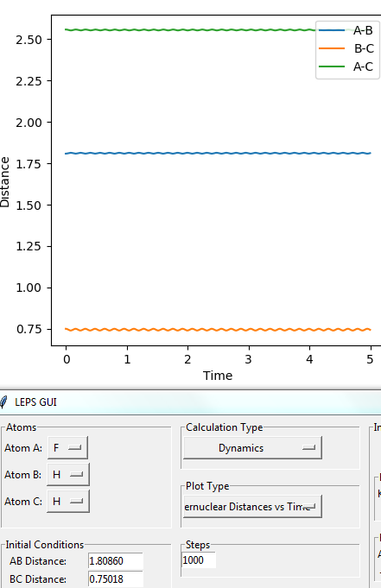Click the orange B-C line swatch in legend
381x588 pixels.
click(x=332, y=48)
